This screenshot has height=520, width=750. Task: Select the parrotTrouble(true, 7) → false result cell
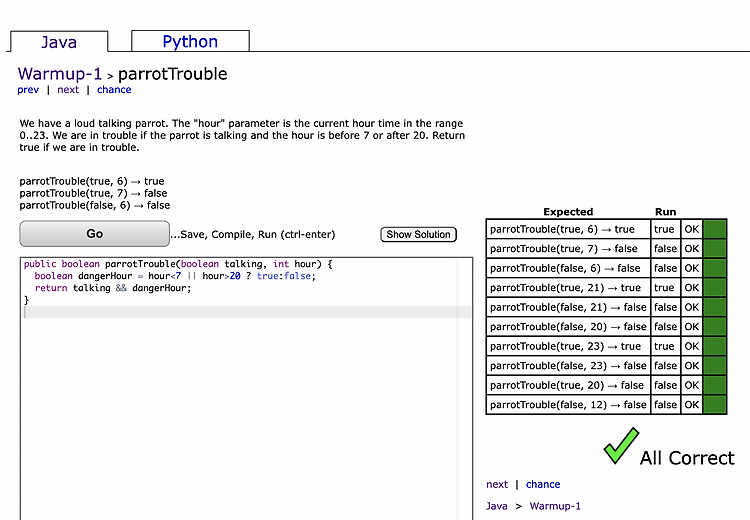pos(568,249)
